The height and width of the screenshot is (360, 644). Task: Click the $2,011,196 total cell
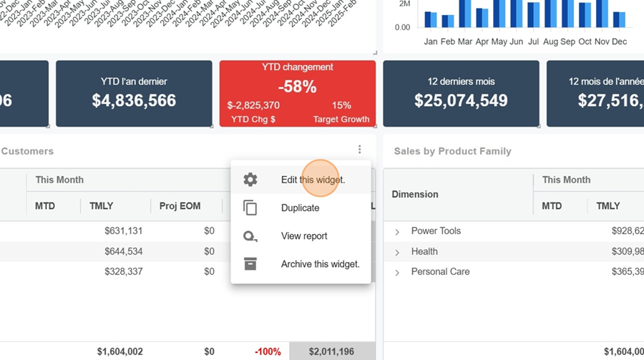pyautogui.click(x=331, y=351)
